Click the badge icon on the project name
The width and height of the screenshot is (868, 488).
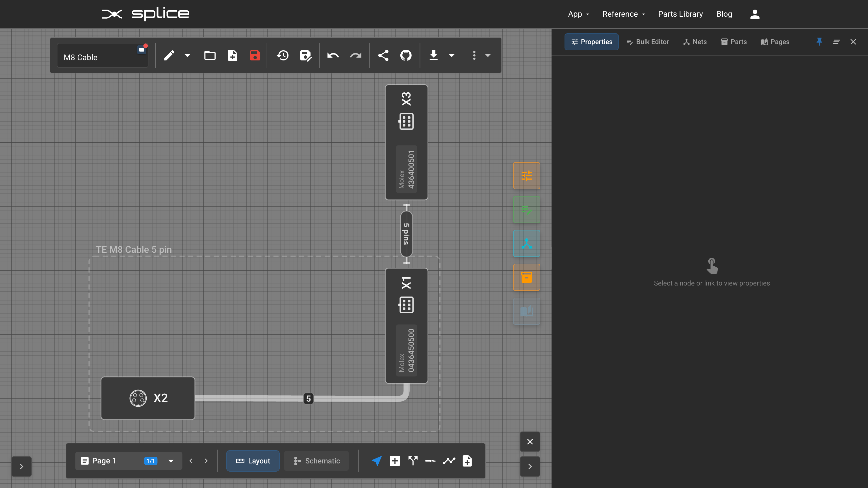[142, 49]
